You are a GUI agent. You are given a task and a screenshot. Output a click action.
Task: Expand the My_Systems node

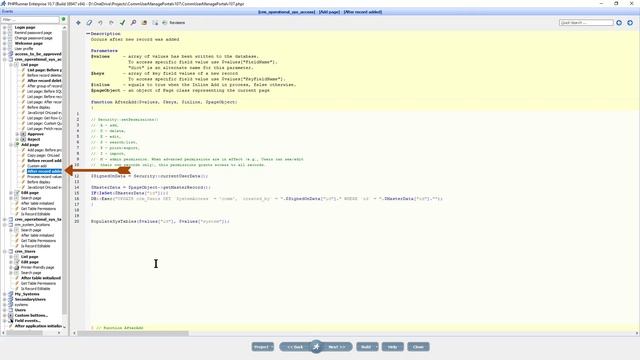tap(4, 294)
